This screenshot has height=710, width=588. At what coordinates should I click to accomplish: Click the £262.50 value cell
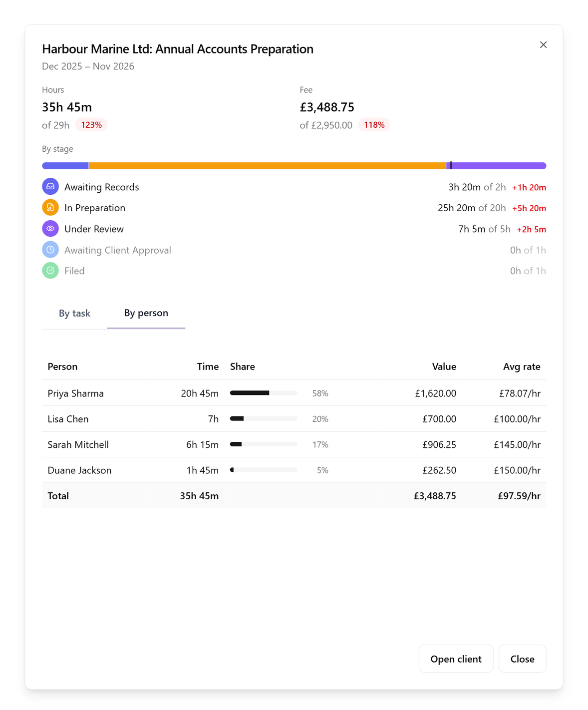coord(439,470)
